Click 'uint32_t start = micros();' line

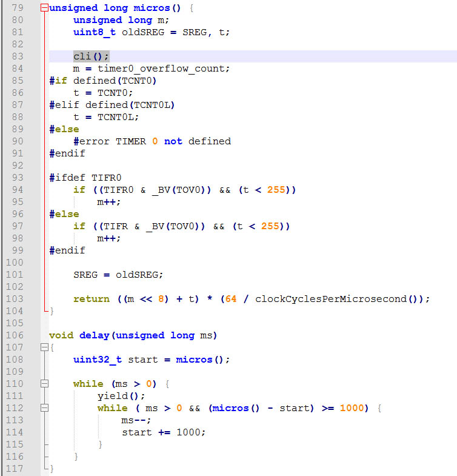click(x=152, y=360)
